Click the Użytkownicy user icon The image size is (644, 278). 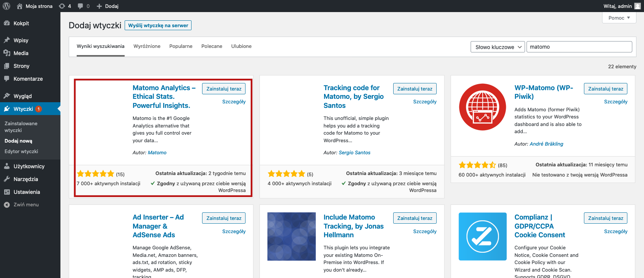tap(7, 166)
